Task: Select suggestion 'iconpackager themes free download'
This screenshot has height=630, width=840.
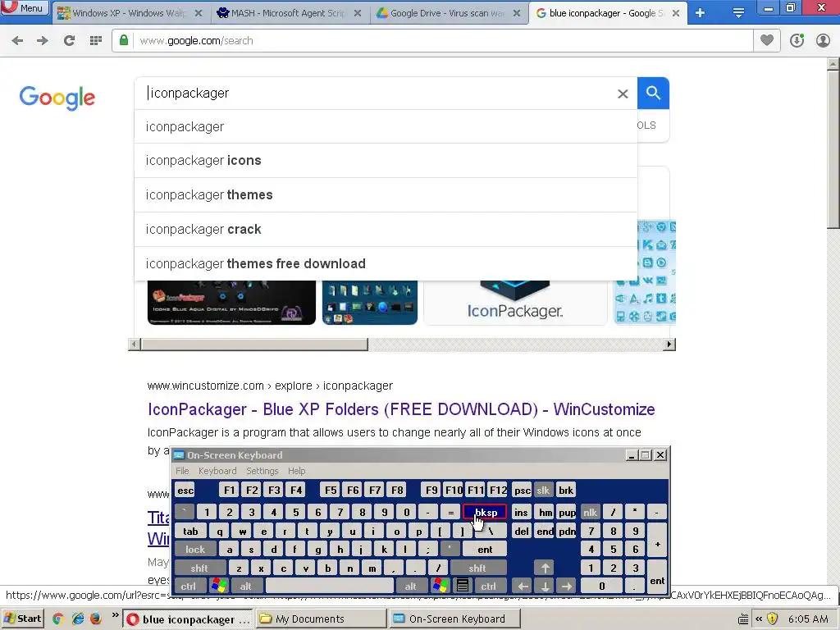Action: tap(386, 263)
